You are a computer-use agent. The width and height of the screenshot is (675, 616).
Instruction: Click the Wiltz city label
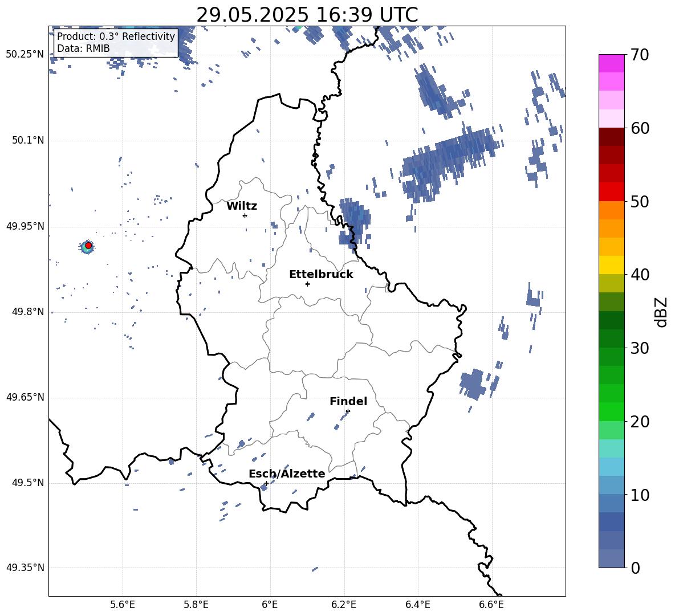[242, 206]
